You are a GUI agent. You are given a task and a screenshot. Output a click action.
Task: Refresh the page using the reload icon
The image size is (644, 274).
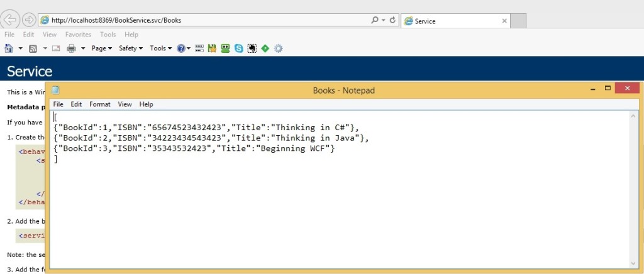(x=393, y=20)
